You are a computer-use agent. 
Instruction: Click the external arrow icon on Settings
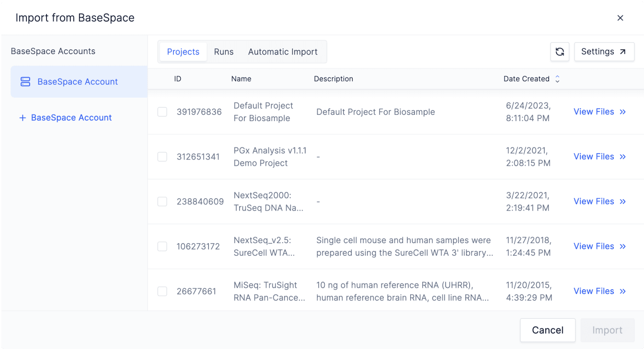[x=623, y=52]
